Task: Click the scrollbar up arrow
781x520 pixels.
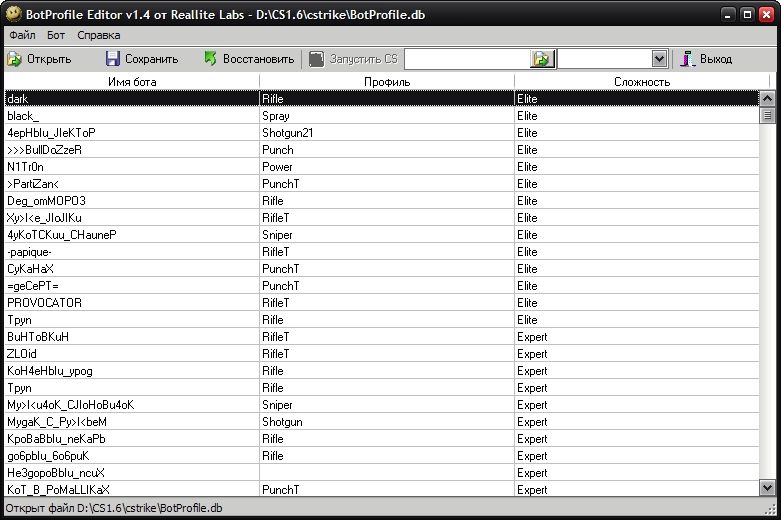Action: [767, 98]
